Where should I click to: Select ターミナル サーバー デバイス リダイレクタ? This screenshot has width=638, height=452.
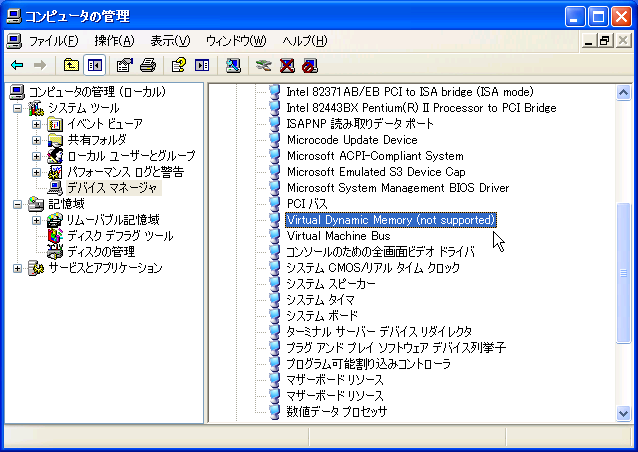click(x=379, y=332)
